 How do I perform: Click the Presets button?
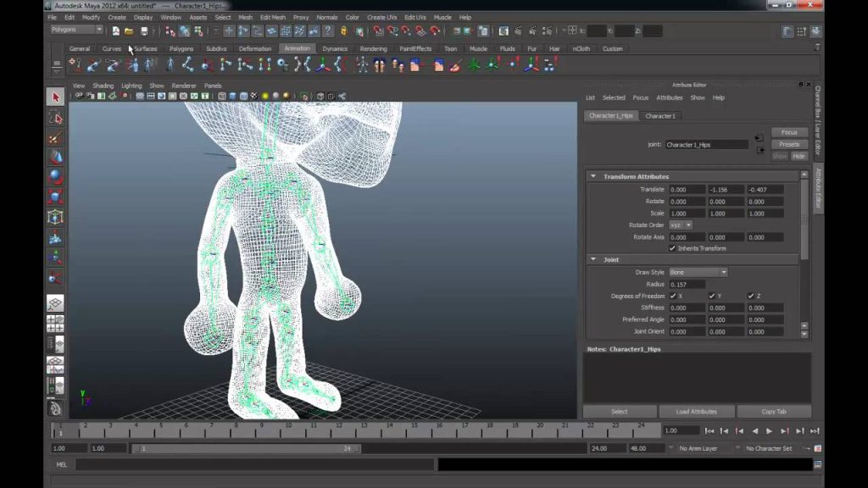click(x=789, y=144)
